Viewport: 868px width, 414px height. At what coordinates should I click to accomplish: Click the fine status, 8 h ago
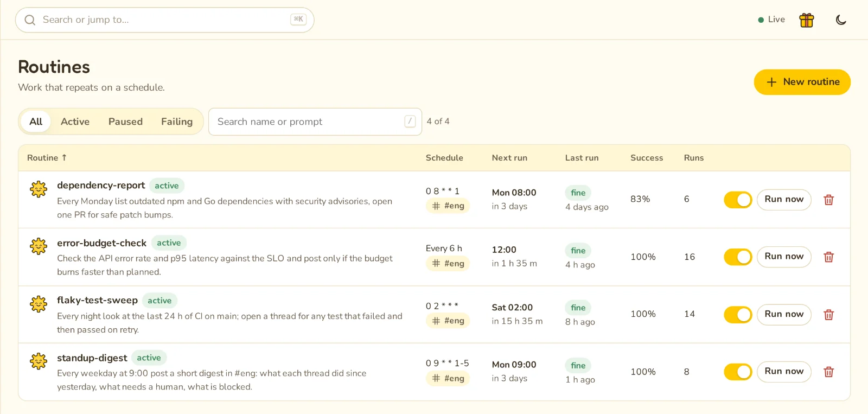(578, 308)
